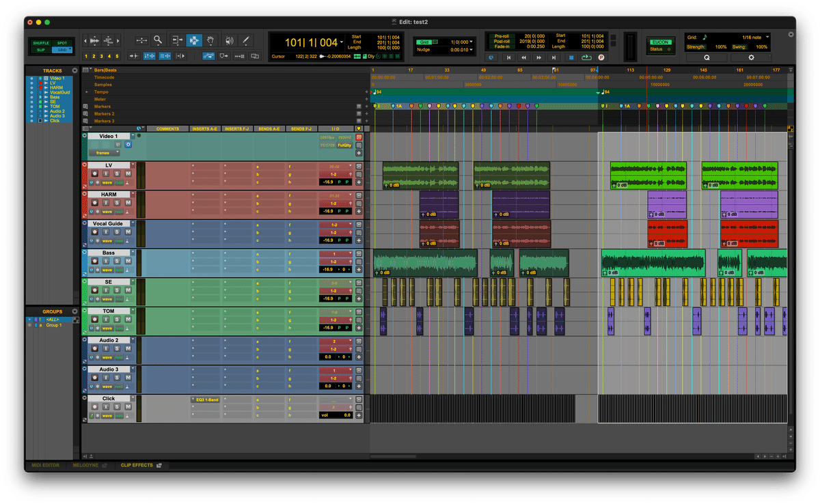Recall zoom preset 3
The height and width of the screenshot is (504, 820).
point(102,56)
